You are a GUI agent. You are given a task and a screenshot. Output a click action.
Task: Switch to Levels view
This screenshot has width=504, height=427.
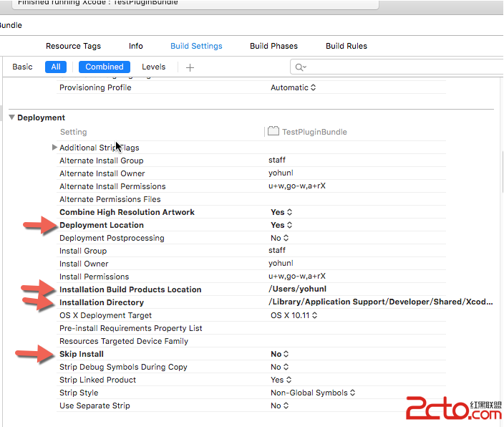click(153, 67)
